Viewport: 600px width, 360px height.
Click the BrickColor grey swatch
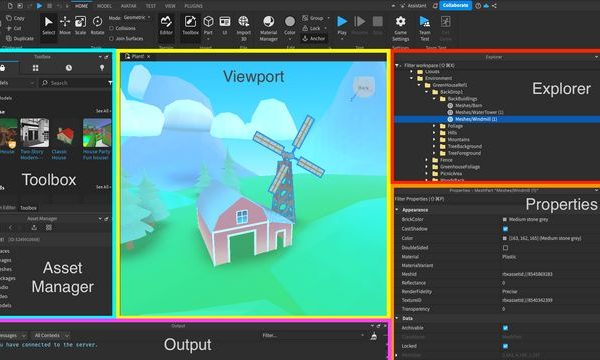click(505, 220)
